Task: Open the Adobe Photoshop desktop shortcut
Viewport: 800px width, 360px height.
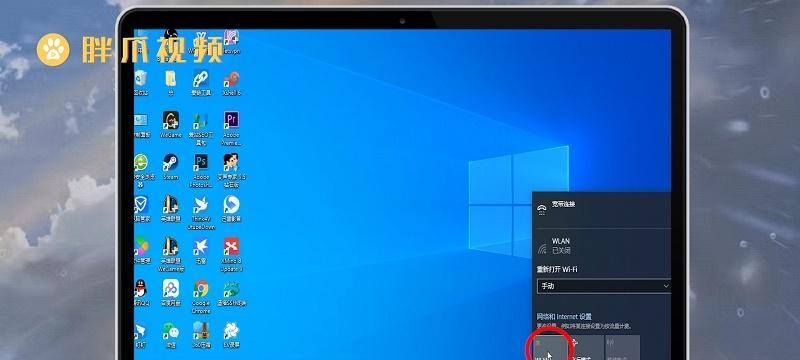Action: pyautogui.click(x=201, y=170)
